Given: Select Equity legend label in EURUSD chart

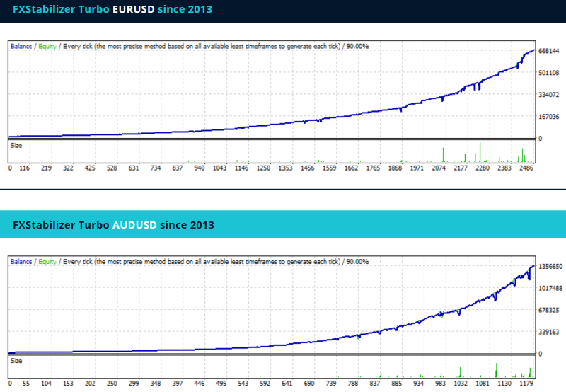Looking at the screenshot, I should tap(47, 47).
